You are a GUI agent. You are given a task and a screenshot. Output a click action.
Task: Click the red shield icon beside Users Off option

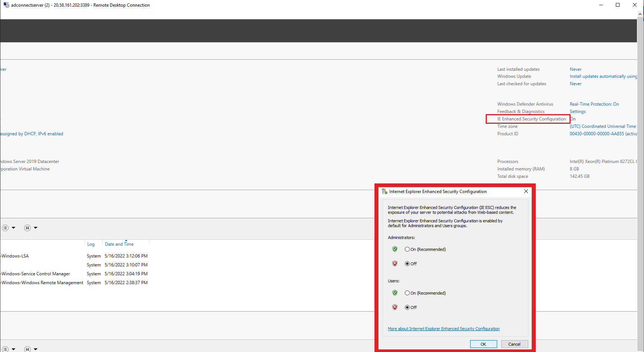(394, 307)
